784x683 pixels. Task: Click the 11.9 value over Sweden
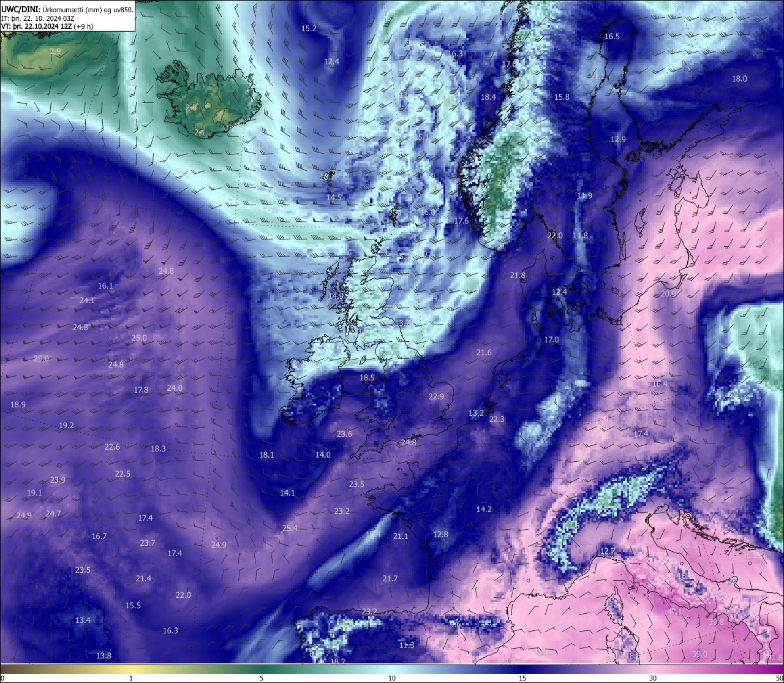pos(584,196)
